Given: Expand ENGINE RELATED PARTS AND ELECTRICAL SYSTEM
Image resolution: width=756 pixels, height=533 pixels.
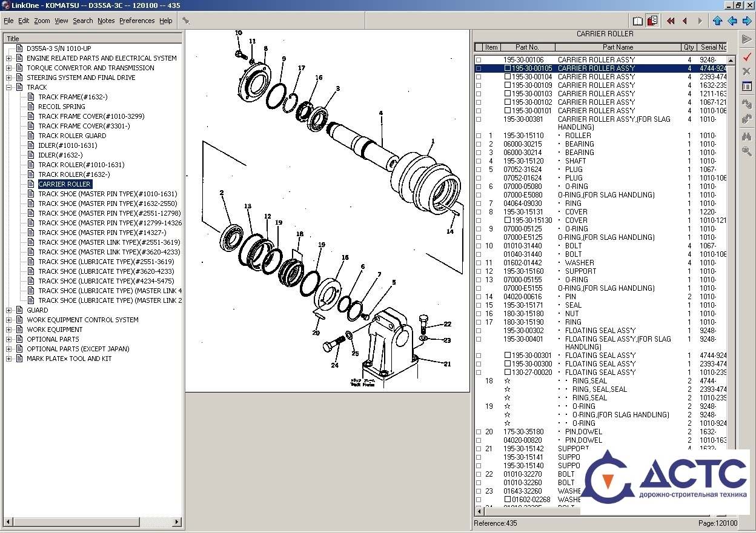Looking at the screenshot, I should (9, 58).
